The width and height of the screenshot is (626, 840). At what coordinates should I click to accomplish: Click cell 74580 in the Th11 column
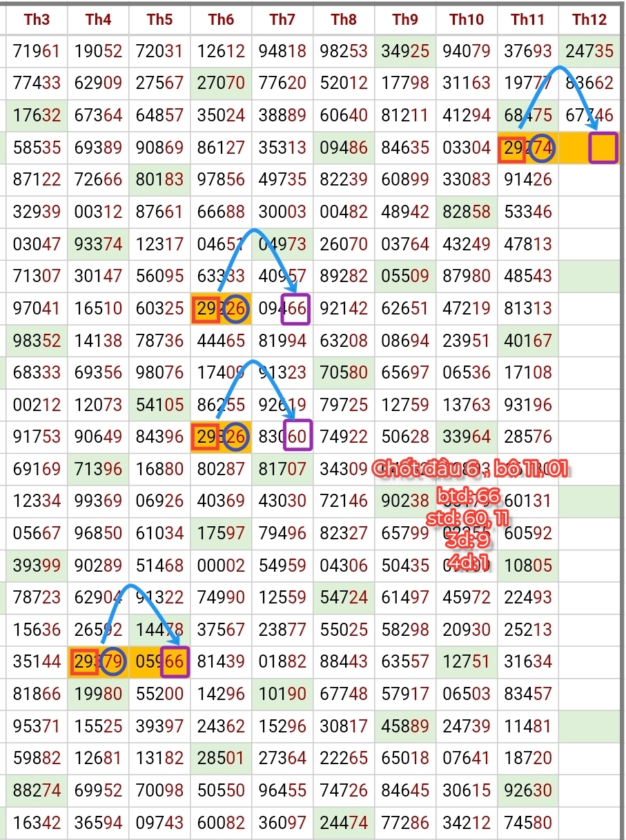[527, 823]
